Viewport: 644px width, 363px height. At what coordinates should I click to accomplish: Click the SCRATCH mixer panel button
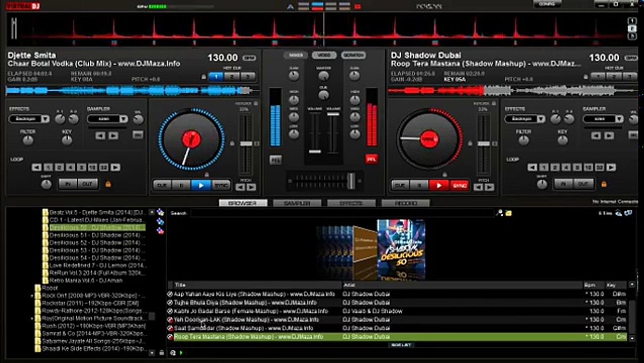pos(353,55)
